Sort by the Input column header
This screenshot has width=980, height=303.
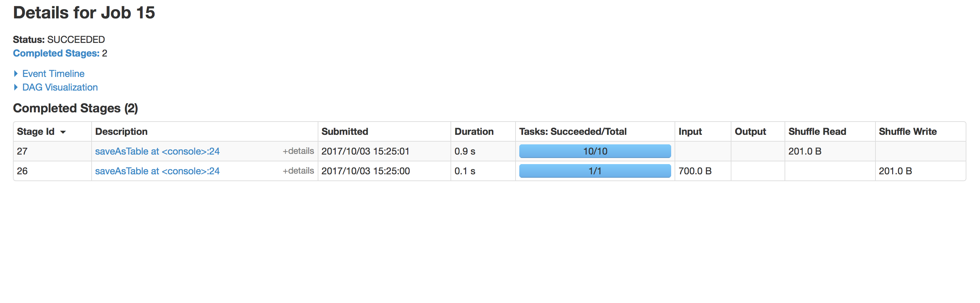point(690,131)
